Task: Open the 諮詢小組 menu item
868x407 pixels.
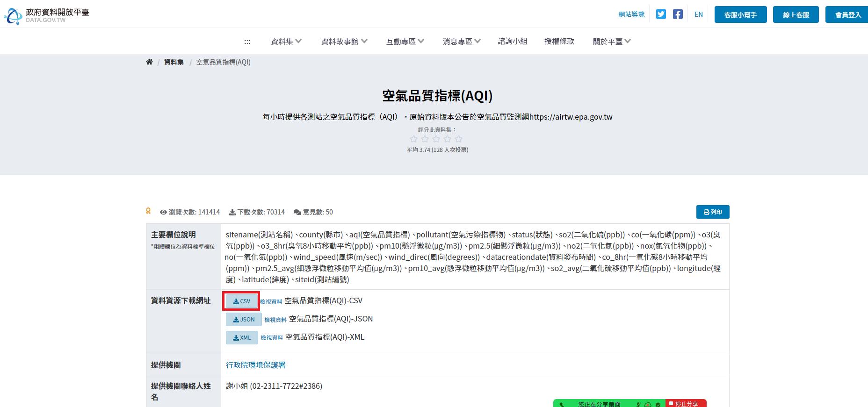Action: [x=513, y=41]
